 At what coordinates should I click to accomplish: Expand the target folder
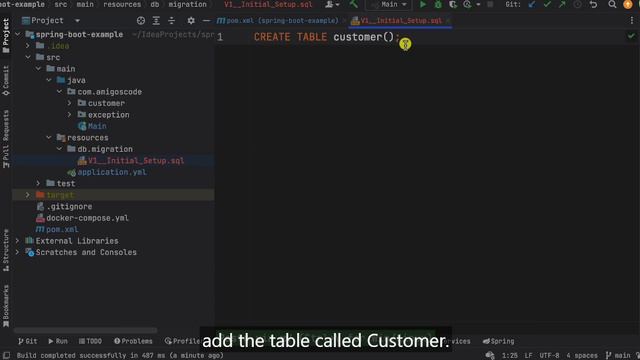[x=28, y=195]
